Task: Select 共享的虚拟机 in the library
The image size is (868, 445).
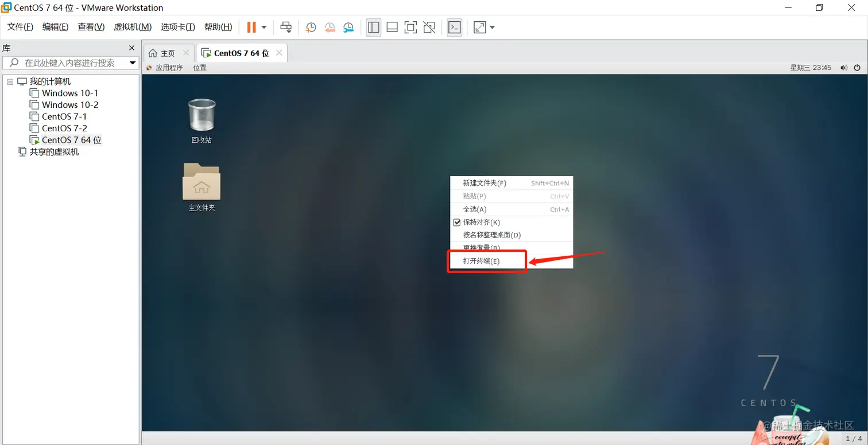Action: [54, 152]
